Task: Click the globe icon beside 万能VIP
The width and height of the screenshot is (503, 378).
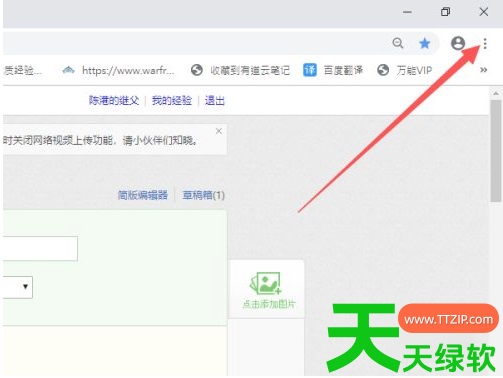Action: [383, 70]
